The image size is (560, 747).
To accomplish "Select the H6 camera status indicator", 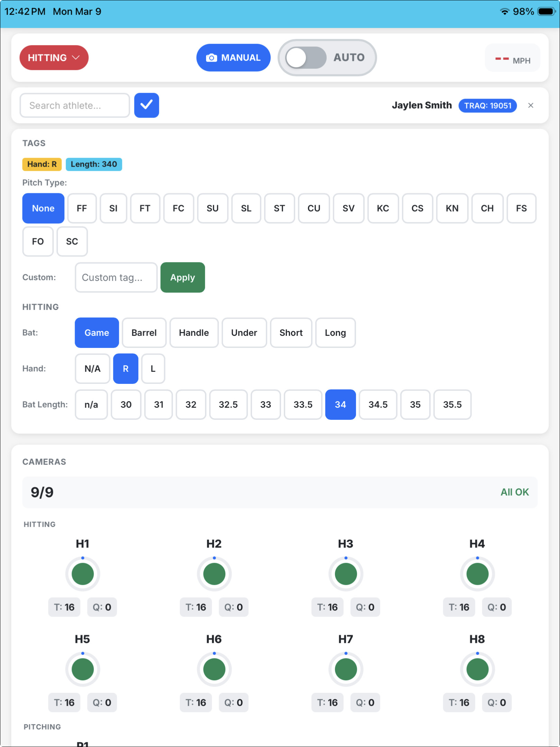I will [x=214, y=669].
